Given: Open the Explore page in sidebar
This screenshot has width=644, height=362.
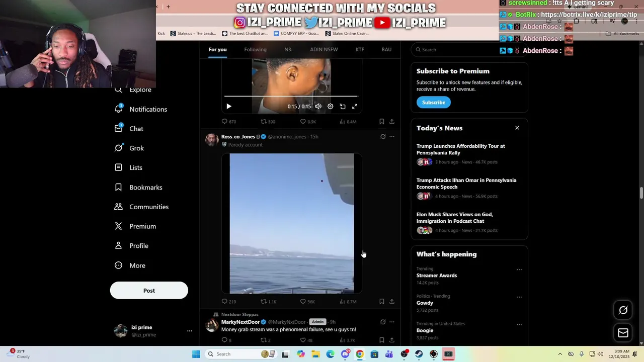Looking at the screenshot, I should (133, 90).
